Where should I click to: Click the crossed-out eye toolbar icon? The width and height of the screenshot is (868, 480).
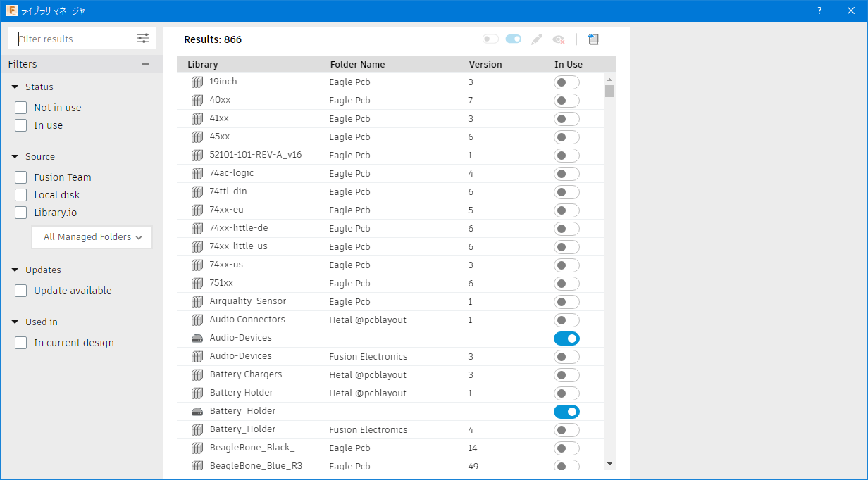tap(559, 39)
